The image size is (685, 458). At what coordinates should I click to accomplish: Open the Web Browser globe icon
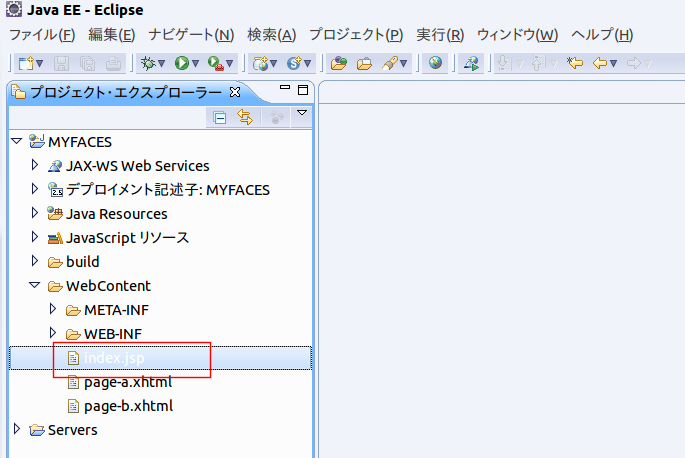[435, 63]
